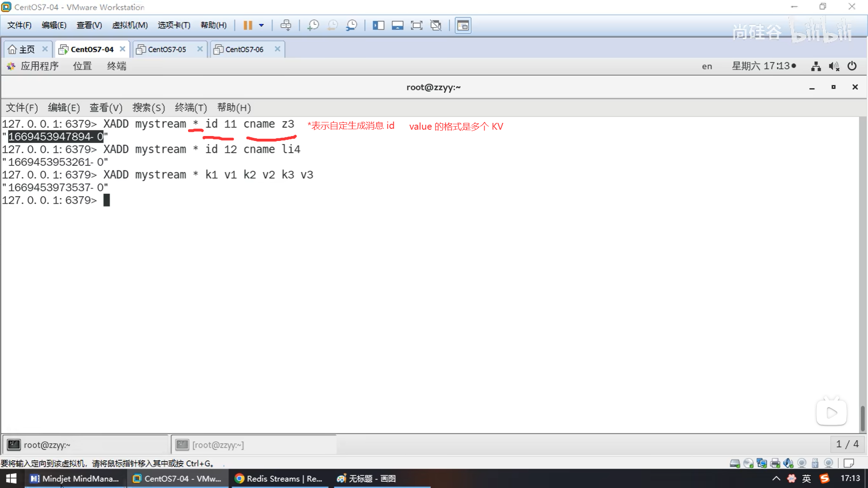Take a snapshot of this VM
This screenshot has width=868, height=488.
pyautogui.click(x=313, y=25)
